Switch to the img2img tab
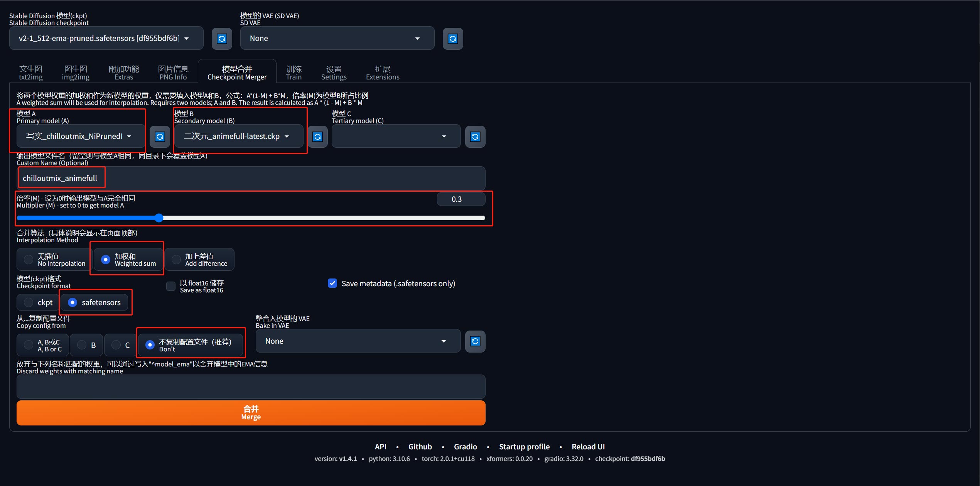980x486 pixels. click(76, 73)
